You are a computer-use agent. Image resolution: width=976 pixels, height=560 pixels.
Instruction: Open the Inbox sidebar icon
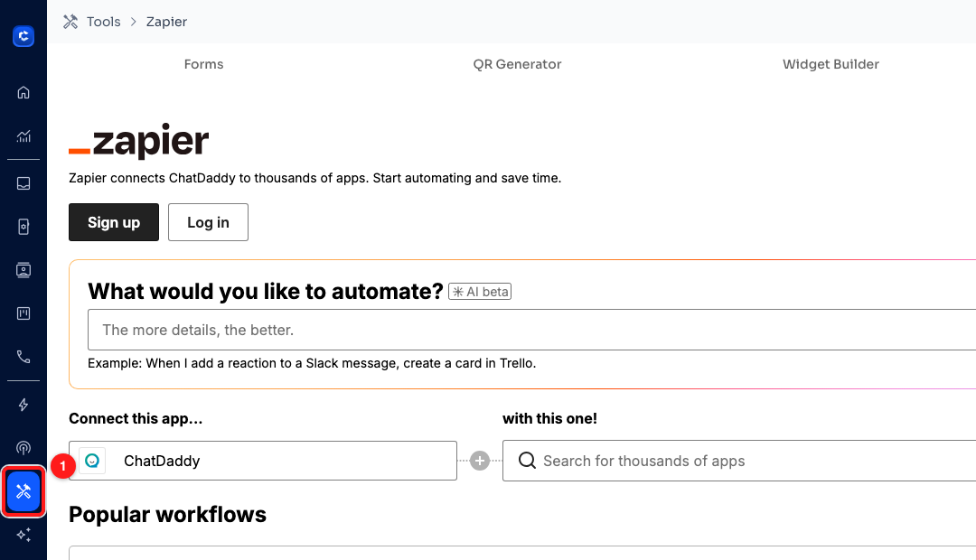(23, 183)
